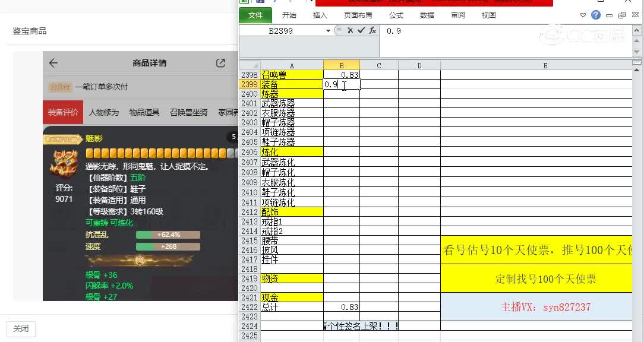Select column E header
Screen dimensions: 644x342
[x=536, y=65]
